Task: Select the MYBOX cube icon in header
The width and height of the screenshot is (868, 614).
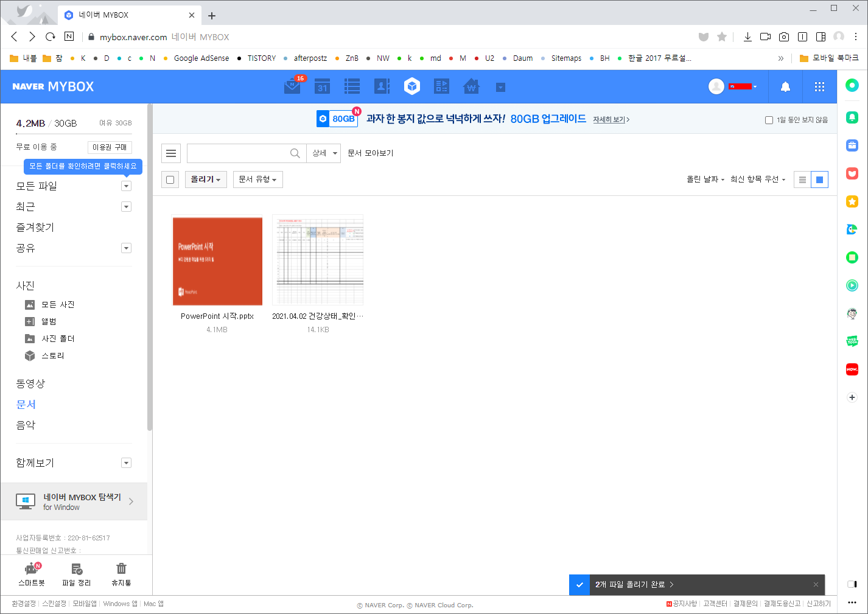Action: (412, 86)
